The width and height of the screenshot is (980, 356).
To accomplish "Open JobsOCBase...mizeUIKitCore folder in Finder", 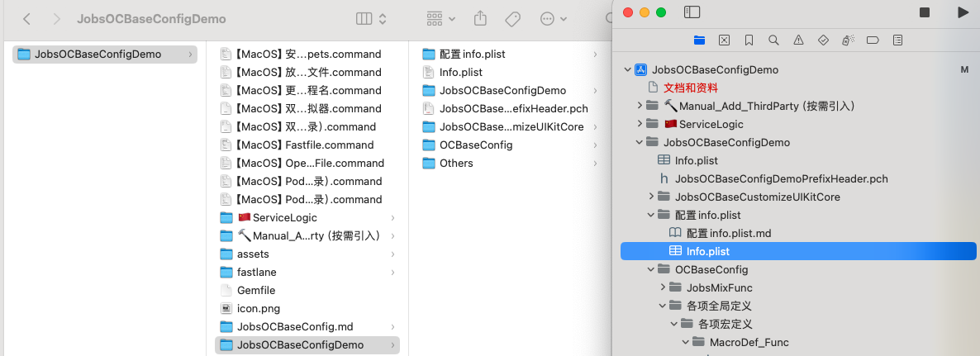I will (509, 126).
